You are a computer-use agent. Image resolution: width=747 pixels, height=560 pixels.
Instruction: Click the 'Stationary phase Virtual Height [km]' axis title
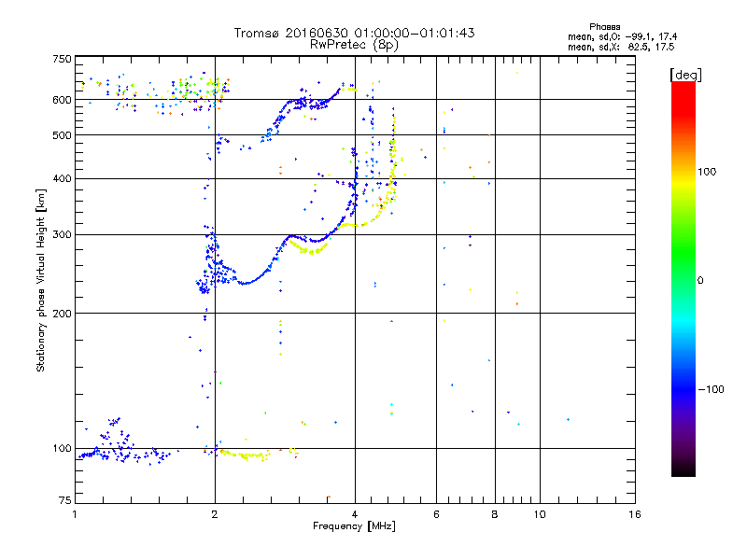(x=40, y=281)
